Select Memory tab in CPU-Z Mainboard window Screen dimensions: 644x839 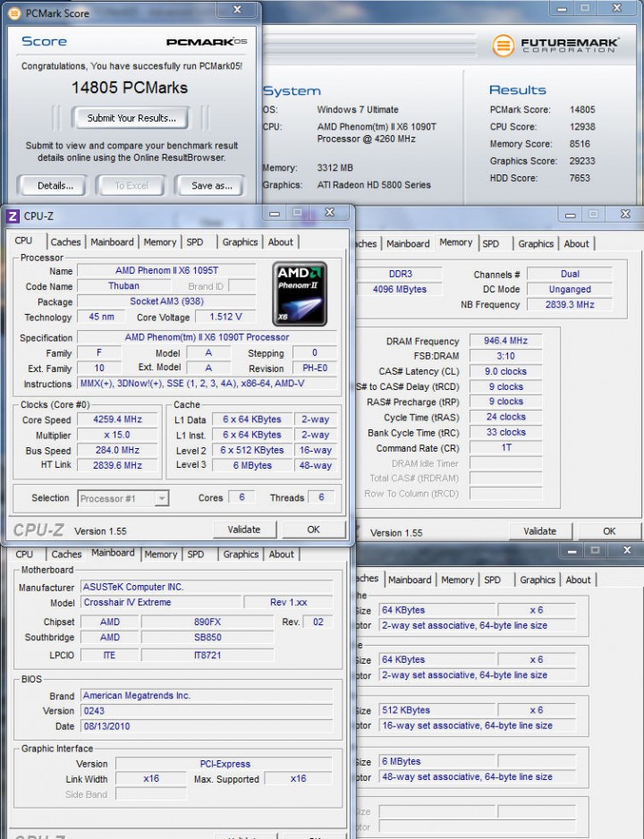pyautogui.click(x=160, y=555)
